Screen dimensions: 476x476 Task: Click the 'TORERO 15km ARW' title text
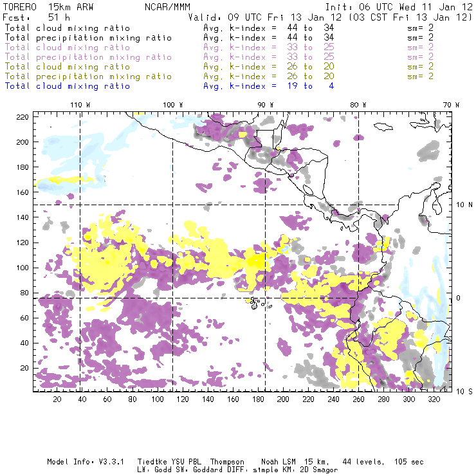(x=48, y=7)
